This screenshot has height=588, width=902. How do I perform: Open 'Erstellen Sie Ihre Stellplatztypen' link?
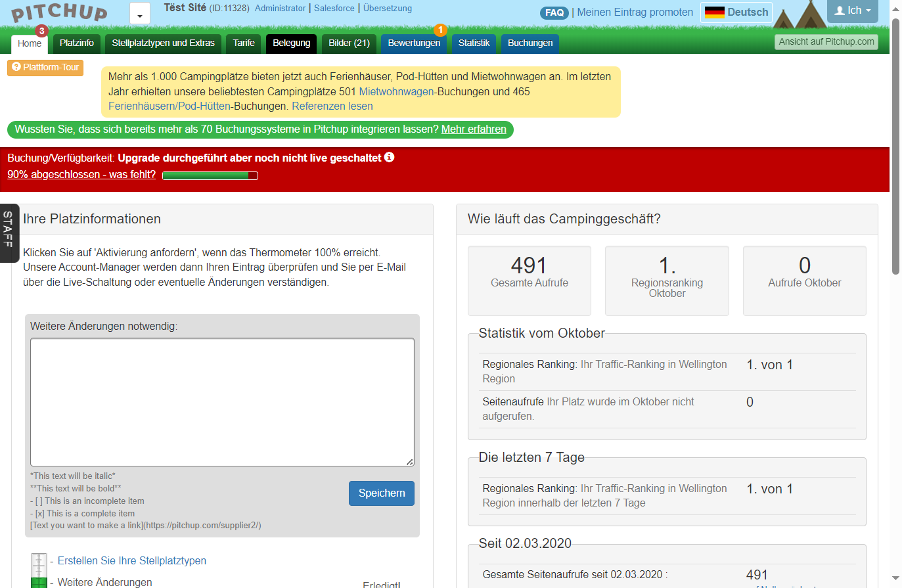(132, 561)
